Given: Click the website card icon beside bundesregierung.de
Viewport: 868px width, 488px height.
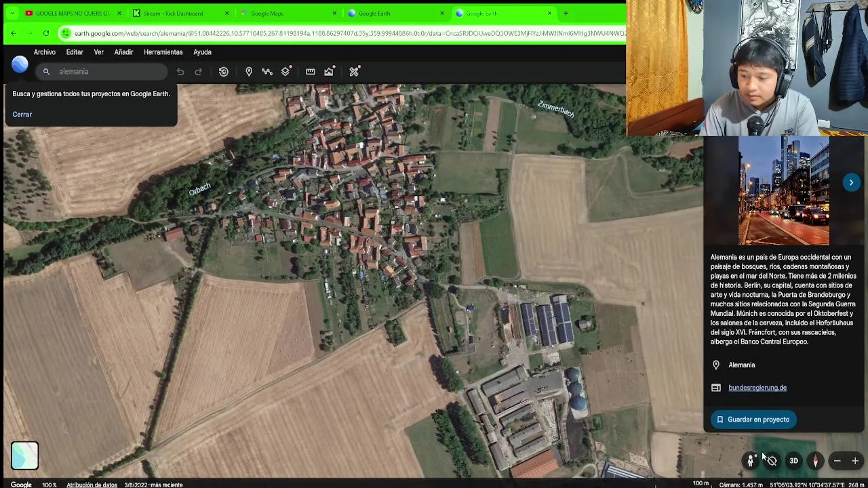Looking at the screenshot, I should point(716,388).
